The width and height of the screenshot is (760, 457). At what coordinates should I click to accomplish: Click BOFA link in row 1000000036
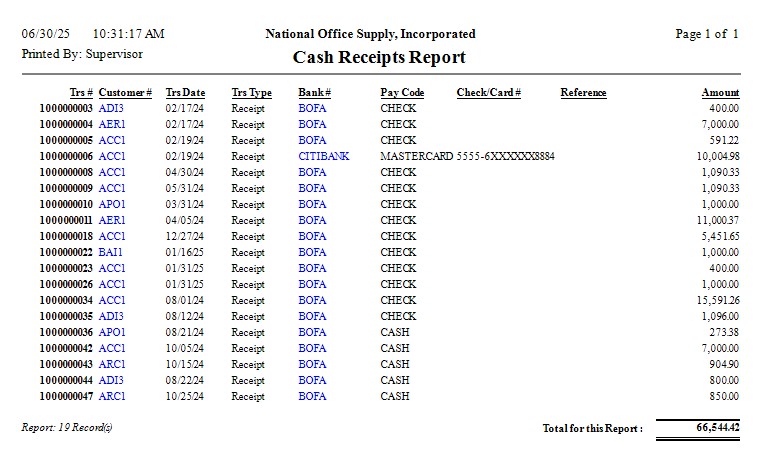point(312,332)
